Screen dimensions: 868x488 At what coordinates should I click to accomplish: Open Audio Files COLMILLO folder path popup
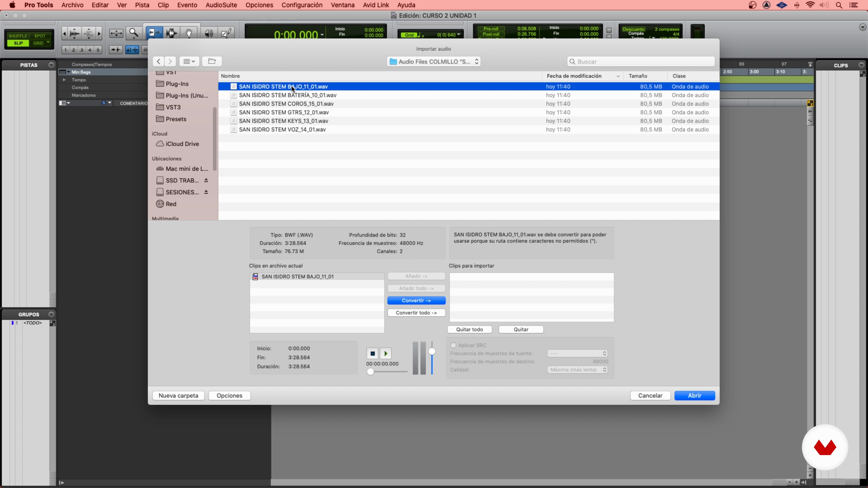pos(434,62)
